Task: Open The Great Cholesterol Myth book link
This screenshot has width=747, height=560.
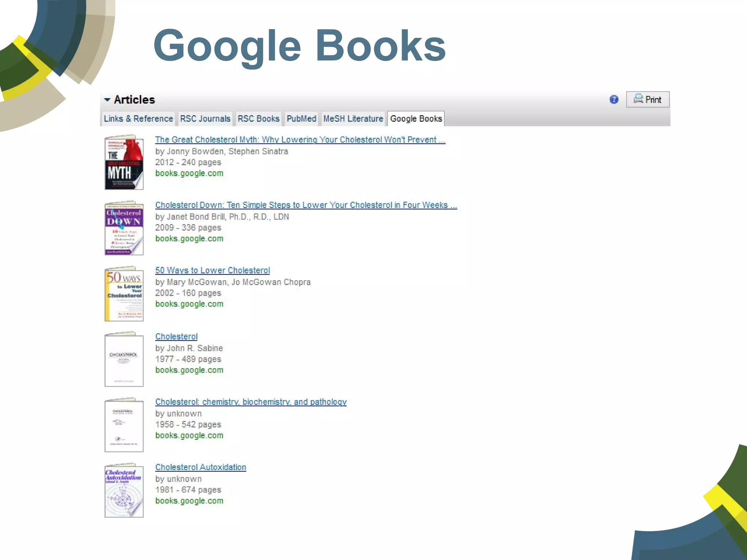Action: [300, 140]
